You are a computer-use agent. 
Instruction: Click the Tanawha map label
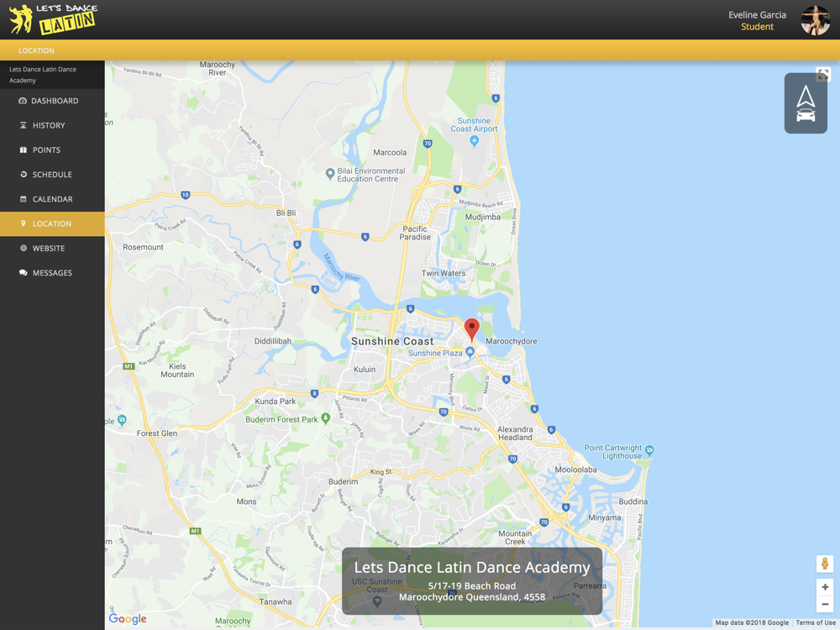(x=276, y=601)
